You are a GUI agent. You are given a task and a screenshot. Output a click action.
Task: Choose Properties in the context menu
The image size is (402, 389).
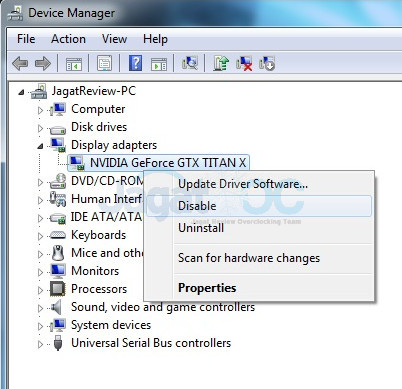coord(259,288)
